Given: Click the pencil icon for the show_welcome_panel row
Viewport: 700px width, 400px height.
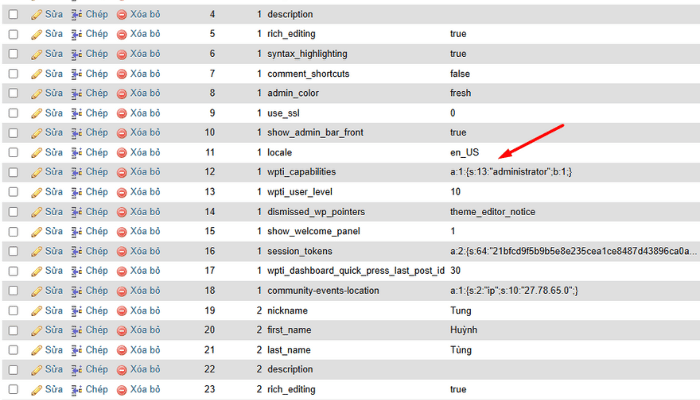Looking at the screenshot, I should click(x=36, y=231).
